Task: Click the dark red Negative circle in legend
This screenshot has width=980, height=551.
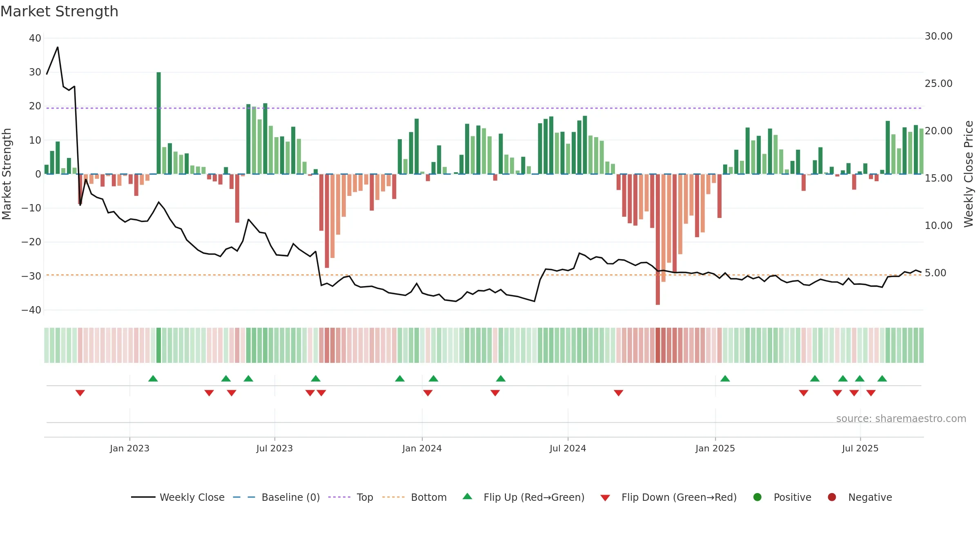Action: [x=832, y=497]
